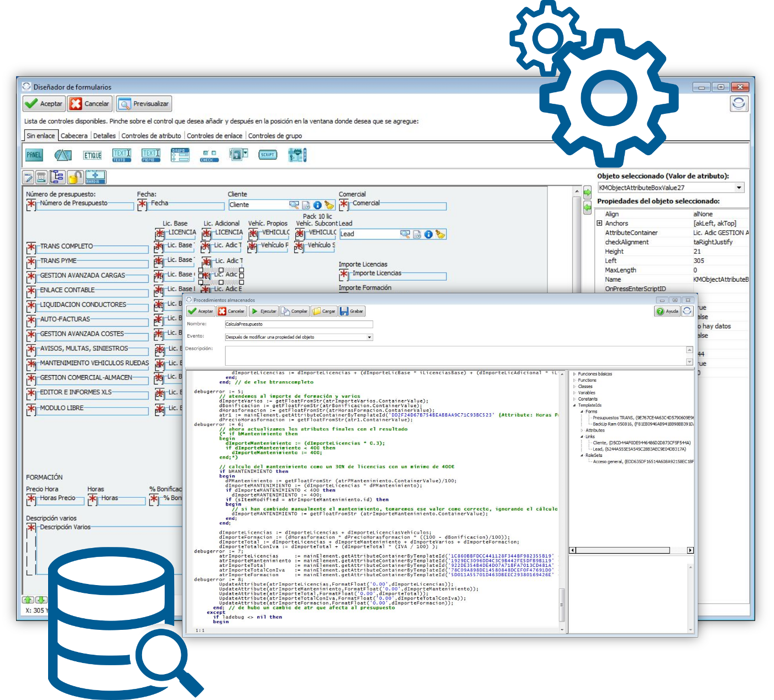The height and width of the screenshot is (700, 774).
Task: Select the CHECK checkbox control icon
Action: coord(209,155)
